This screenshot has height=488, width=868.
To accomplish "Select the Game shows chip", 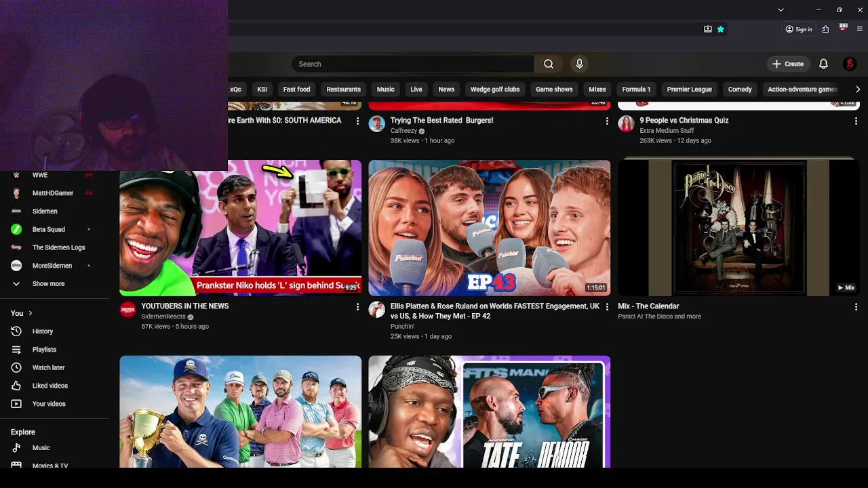I will 554,89.
